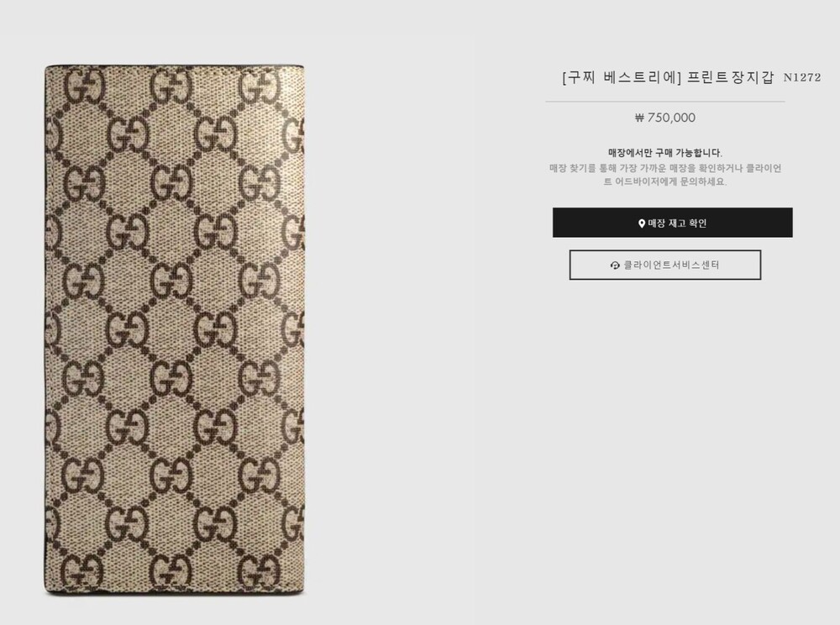Click the headset icon for client service

pyautogui.click(x=615, y=265)
